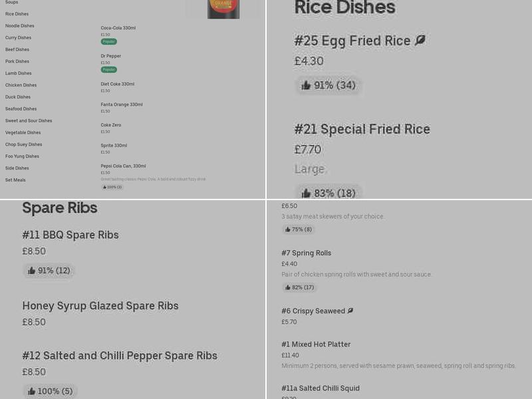Click the Popular badge under Dr Pepper

pyautogui.click(x=108, y=70)
